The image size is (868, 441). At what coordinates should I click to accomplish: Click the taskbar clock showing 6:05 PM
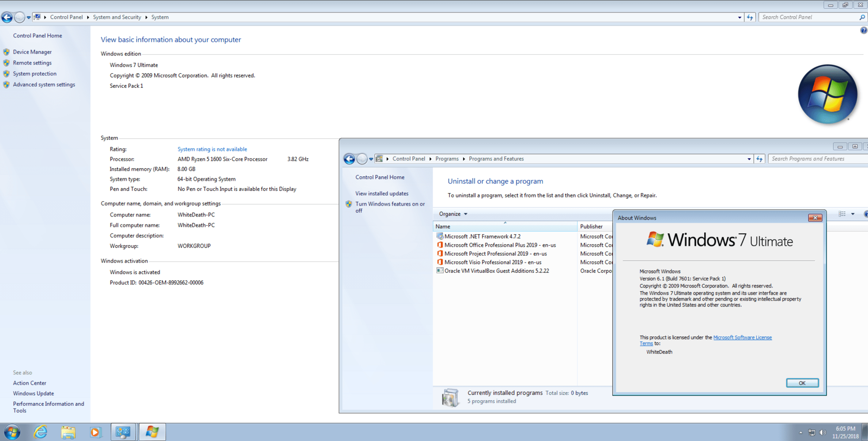pyautogui.click(x=845, y=432)
